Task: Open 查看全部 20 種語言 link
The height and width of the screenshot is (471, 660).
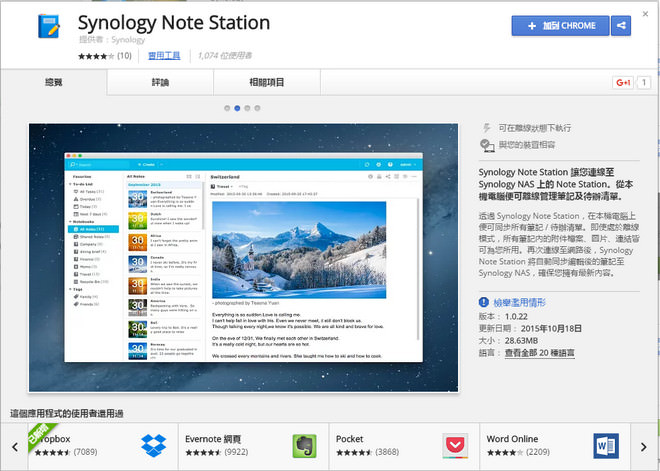Action: (x=540, y=353)
